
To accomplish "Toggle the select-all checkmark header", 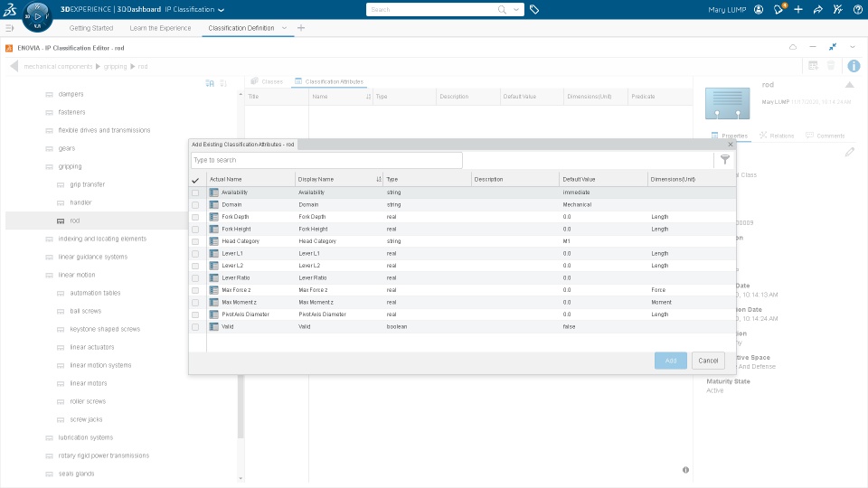I will [195, 180].
